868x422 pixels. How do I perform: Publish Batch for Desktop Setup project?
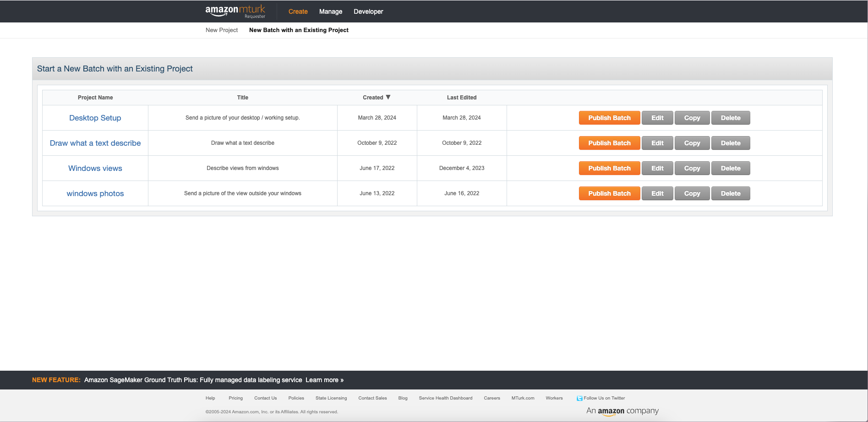(x=609, y=118)
